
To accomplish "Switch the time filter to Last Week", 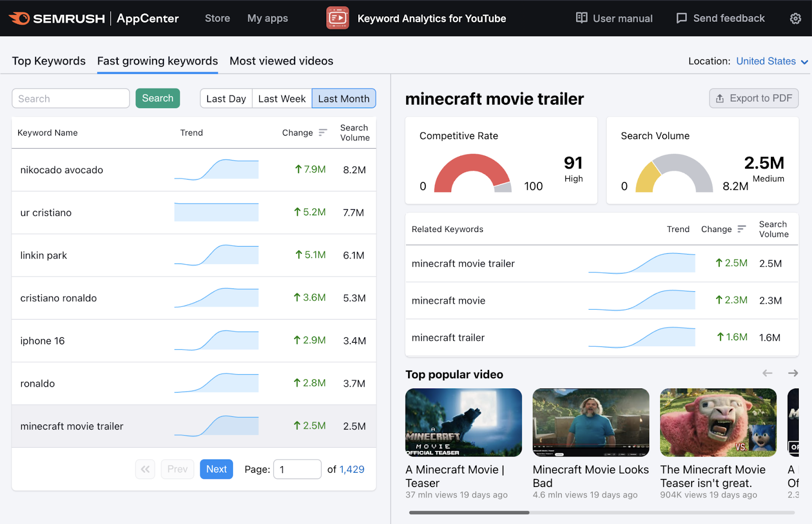I will (281, 98).
